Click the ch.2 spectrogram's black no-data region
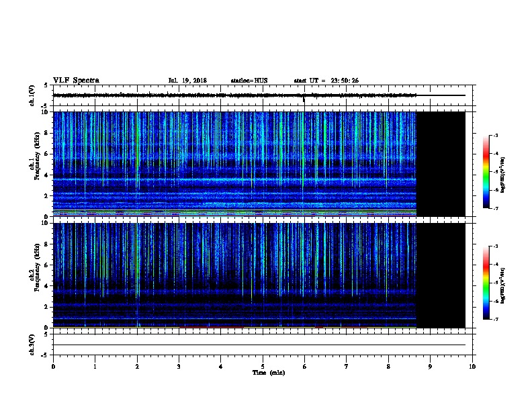 click(441, 275)
